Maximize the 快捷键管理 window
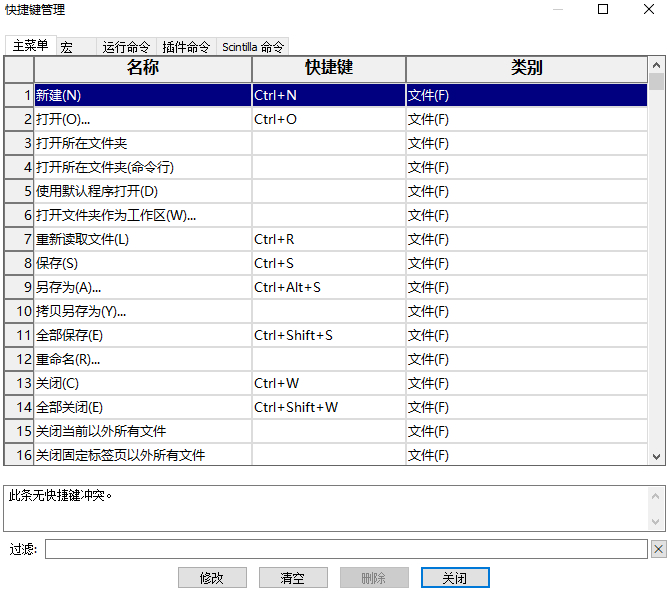The image size is (667, 591). tap(603, 9)
